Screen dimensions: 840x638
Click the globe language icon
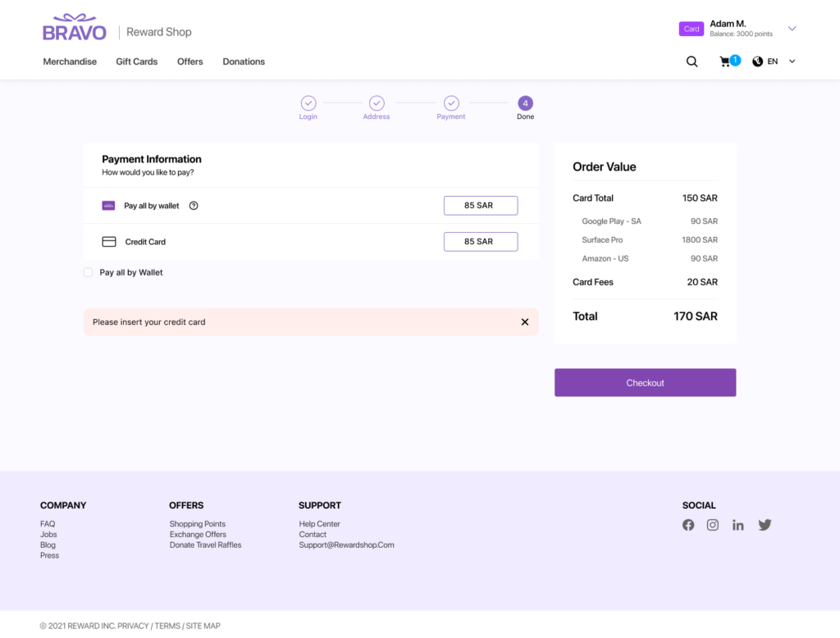click(x=757, y=62)
